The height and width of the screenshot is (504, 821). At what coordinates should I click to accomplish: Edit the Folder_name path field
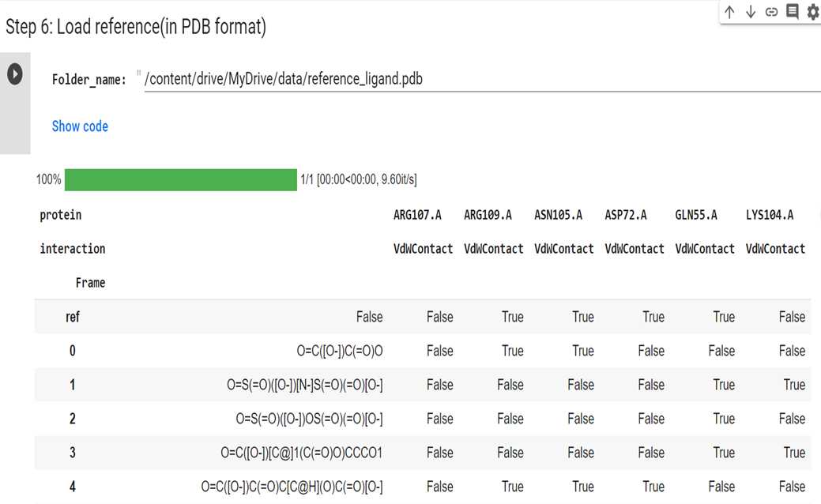(482, 79)
